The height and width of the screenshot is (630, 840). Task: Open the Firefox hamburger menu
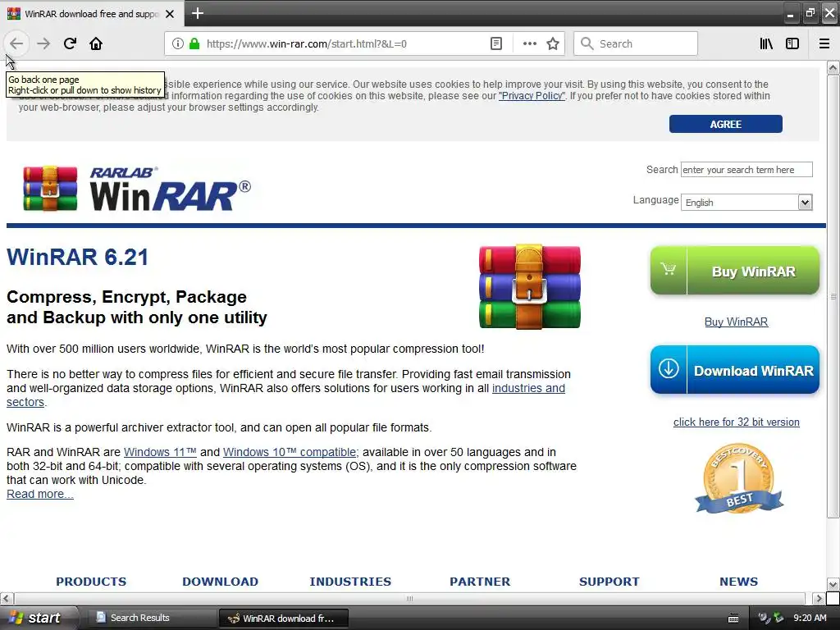[824, 43]
